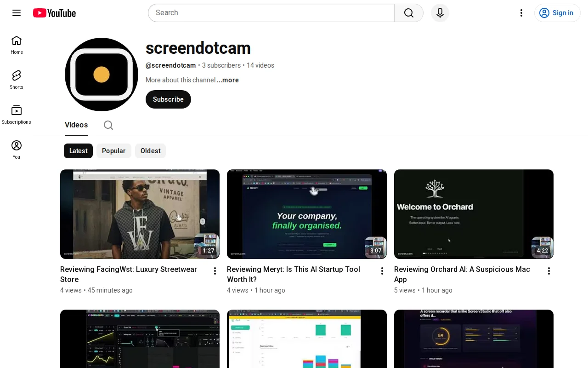
Task: Open options for Meryt video
Action: 382,271
